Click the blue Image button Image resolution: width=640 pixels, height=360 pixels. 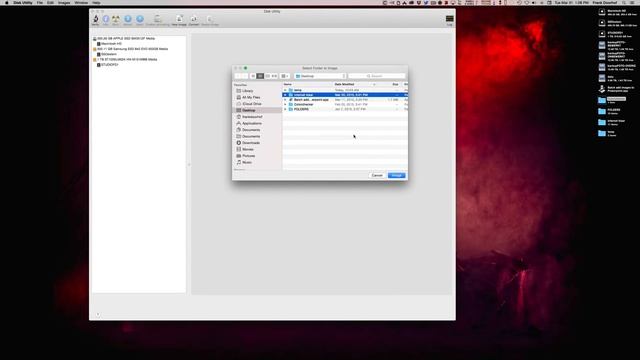pyautogui.click(x=396, y=176)
